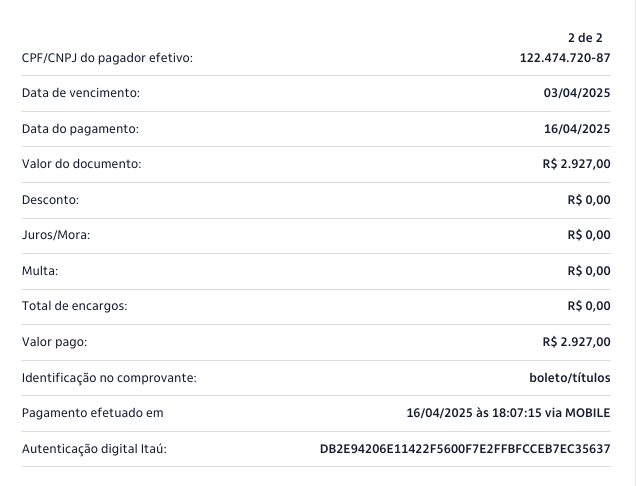This screenshot has height=486, width=636.
Task: Click the "Desconto" value R$ 0,00
Action: coord(588,200)
